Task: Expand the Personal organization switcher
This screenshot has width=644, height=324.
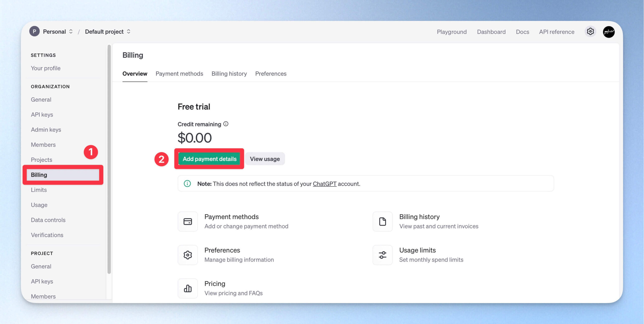Action: [58, 31]
